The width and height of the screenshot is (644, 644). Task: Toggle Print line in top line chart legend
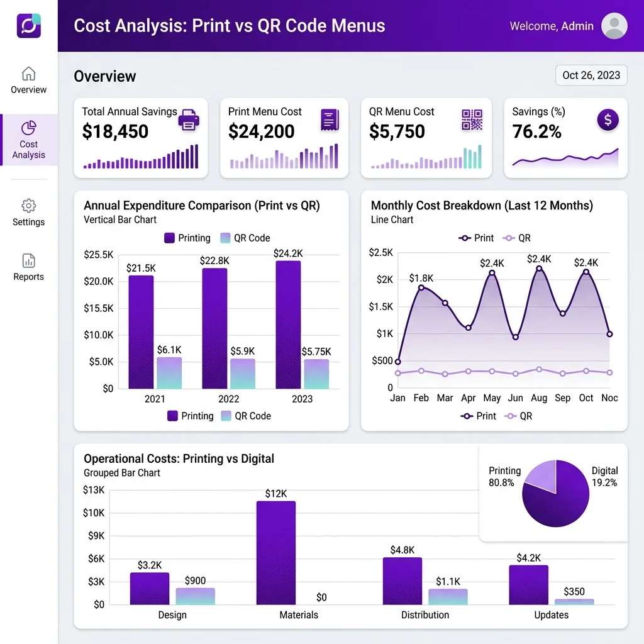[476, 238]
